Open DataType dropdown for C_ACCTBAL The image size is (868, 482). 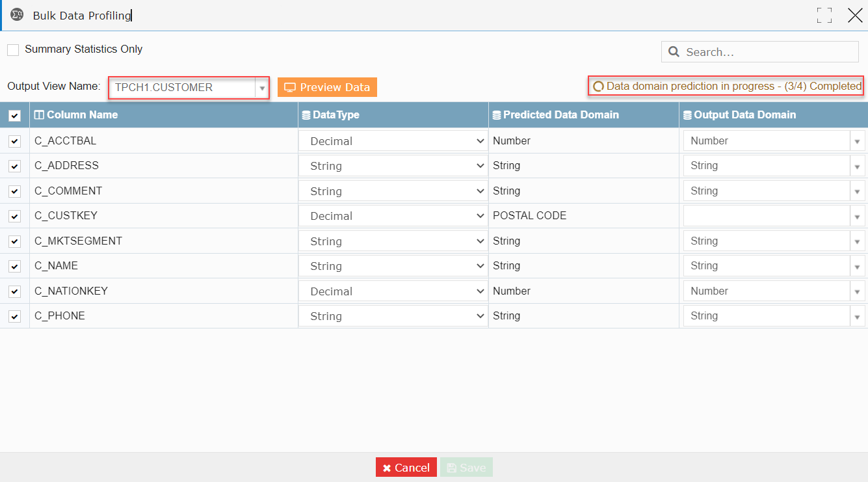point(393,141)
